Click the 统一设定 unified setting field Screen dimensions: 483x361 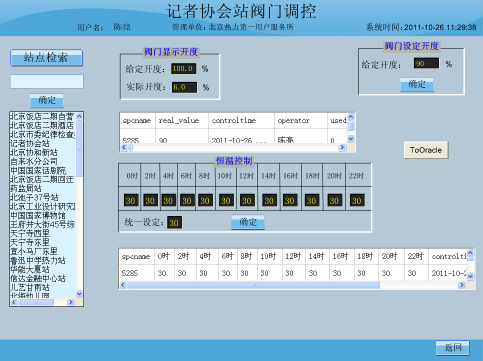(x=174, y=223)
